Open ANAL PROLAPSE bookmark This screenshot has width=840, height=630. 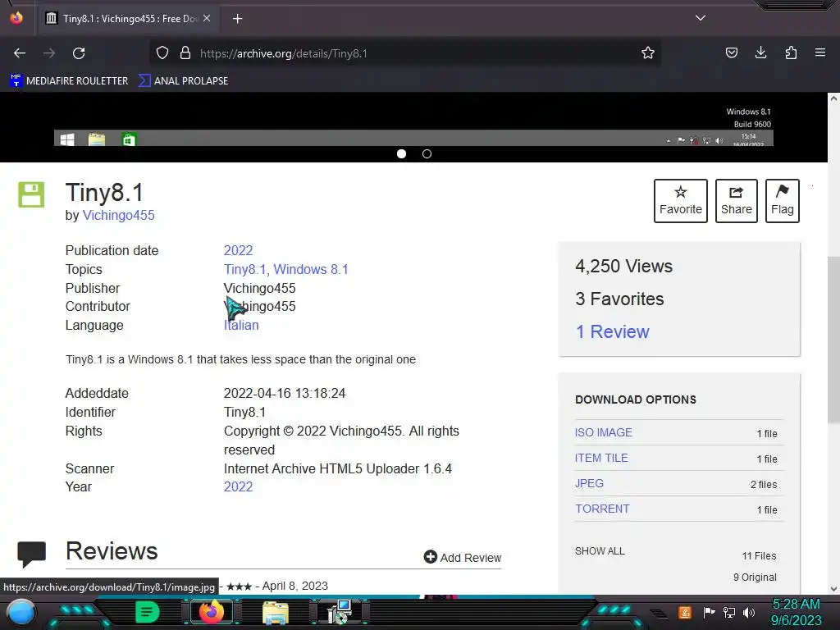tap(183, 81)
